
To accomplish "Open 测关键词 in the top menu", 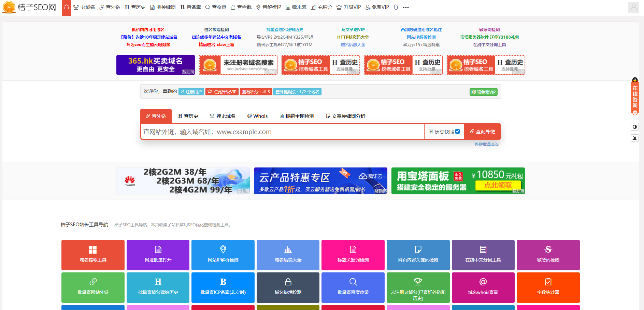I will (163, 8).
